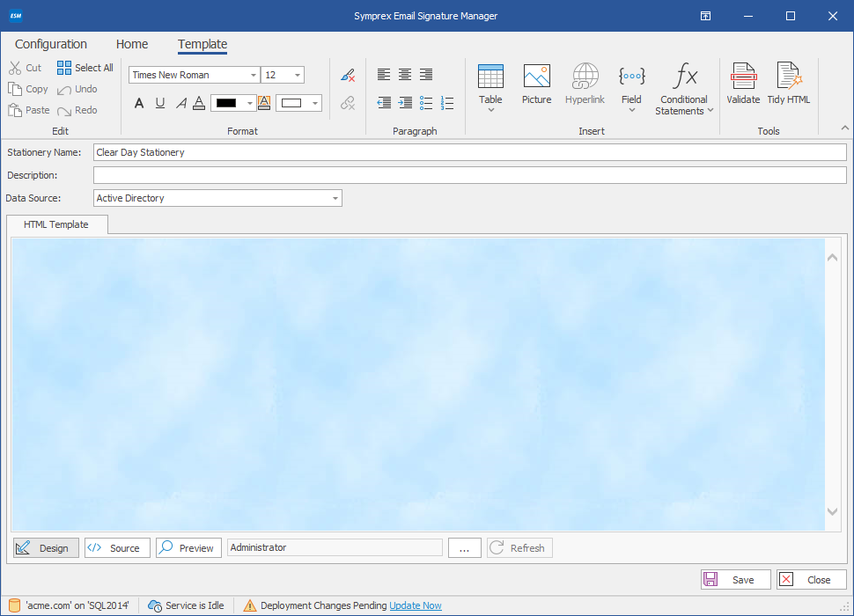Collapse the ribbon with the chevron
This screenshot has height=616, width=854.
click(844, 128)
